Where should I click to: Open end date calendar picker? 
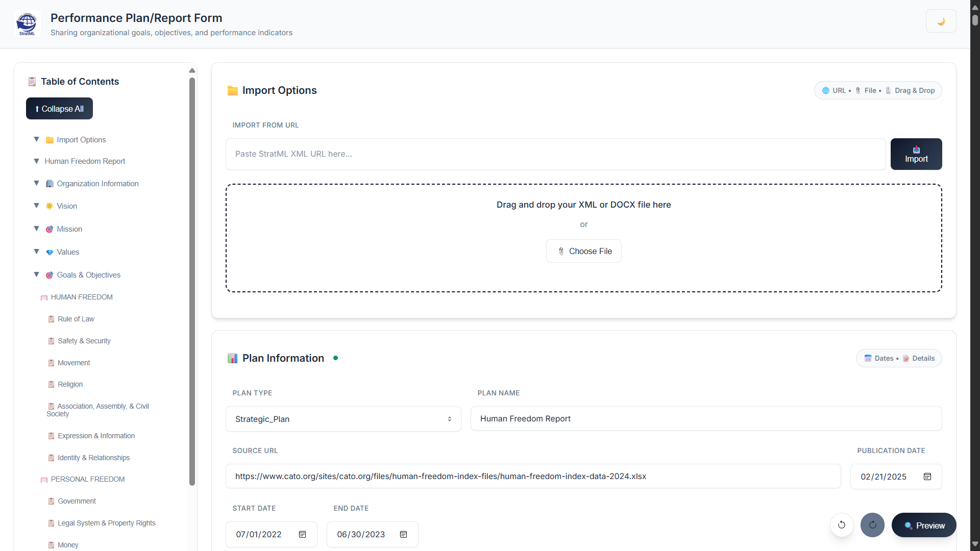click(x=403, y=534)
